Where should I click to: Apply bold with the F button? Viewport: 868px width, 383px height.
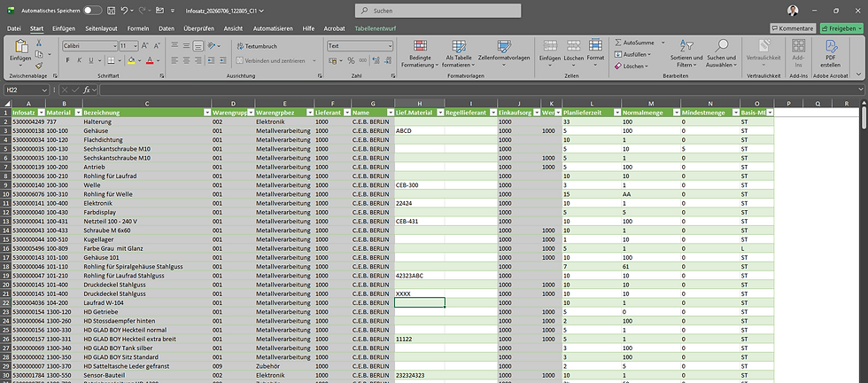(67, 60)
